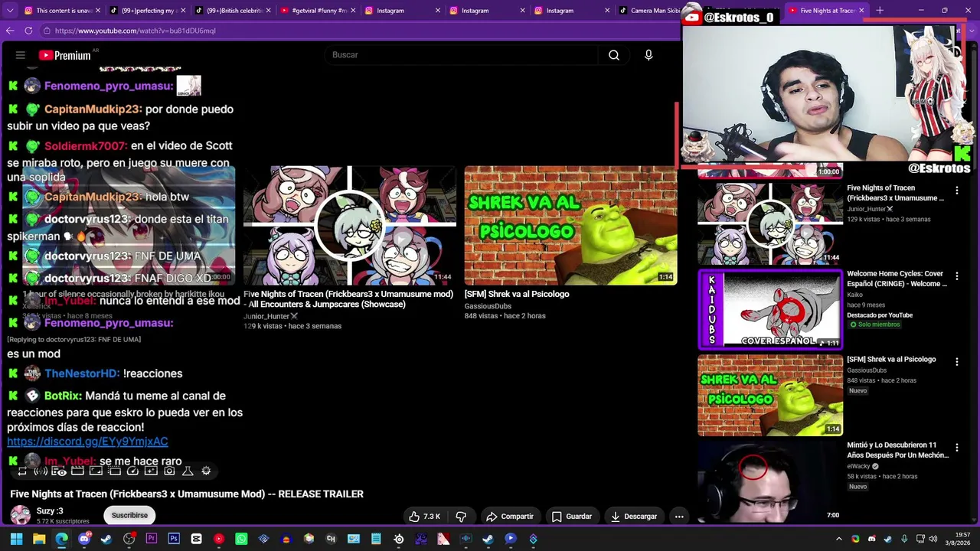Image resolution: width=980 pixels, height=551 pixels.
Task: Subscribe to Suzy :3 with Suscribirse
Action: (x=129, y=516)
